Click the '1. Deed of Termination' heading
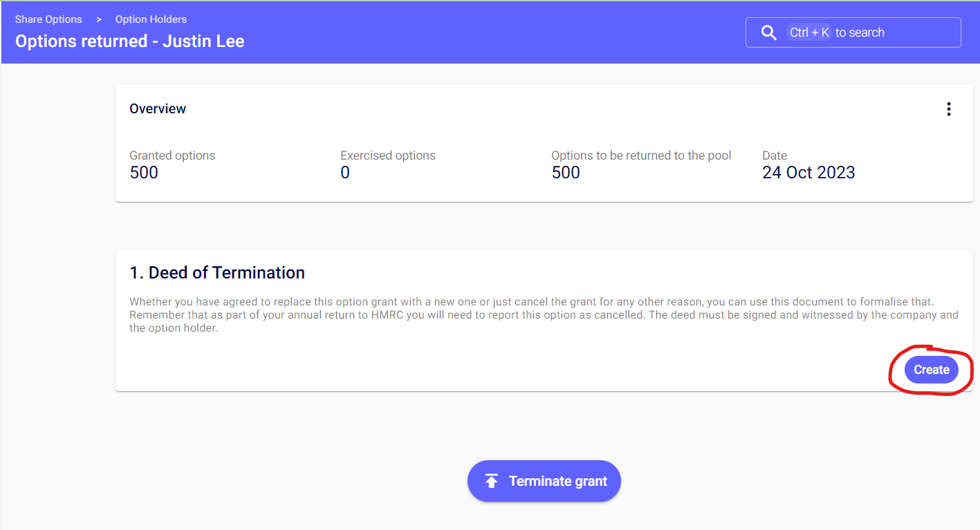 click(x=216, y=273)
